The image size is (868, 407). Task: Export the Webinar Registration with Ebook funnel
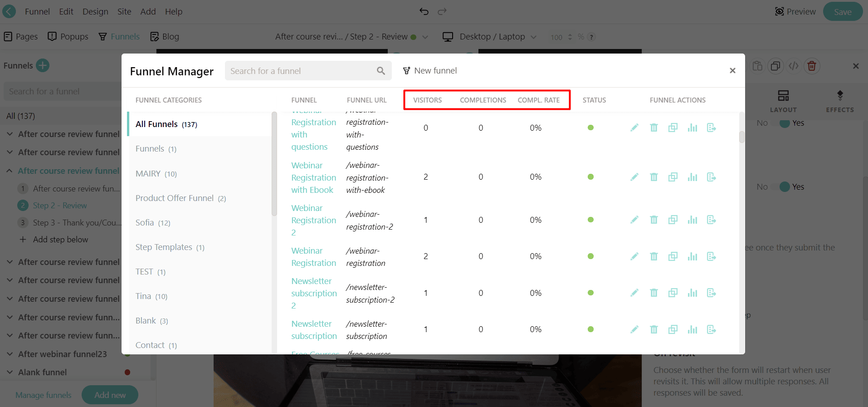712,177
